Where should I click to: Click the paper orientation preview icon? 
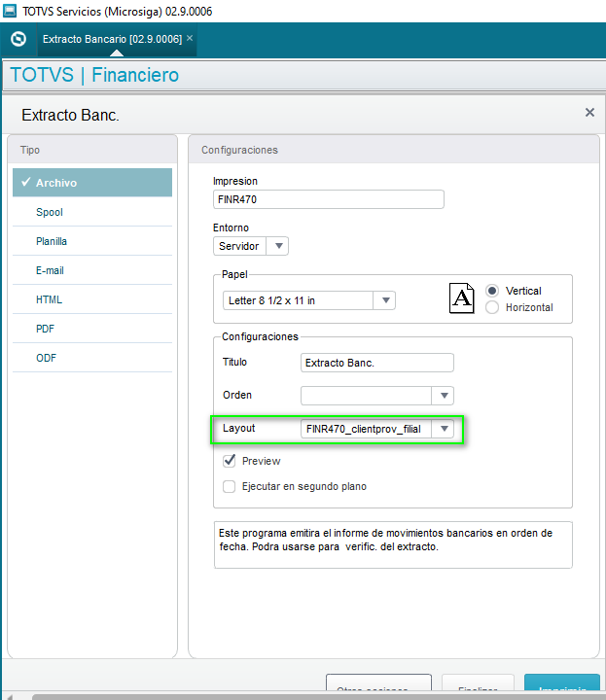[461, 298]
